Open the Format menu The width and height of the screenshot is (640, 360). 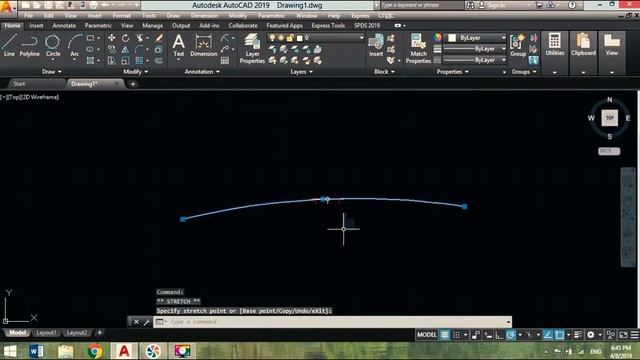pos(122,16)
